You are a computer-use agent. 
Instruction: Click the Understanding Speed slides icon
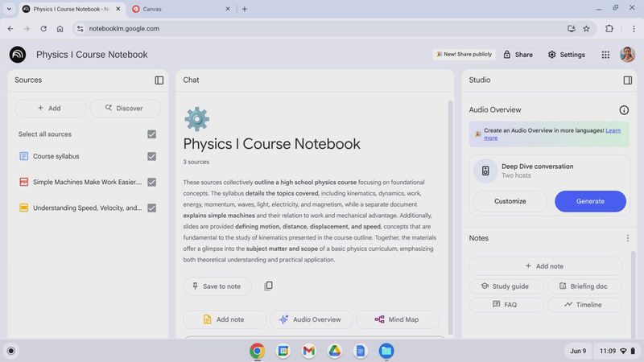(x=24, y=208)
